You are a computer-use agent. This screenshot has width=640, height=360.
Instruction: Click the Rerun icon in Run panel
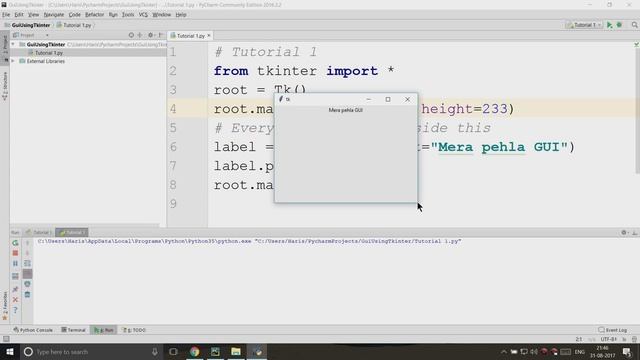tap(15, 243)
